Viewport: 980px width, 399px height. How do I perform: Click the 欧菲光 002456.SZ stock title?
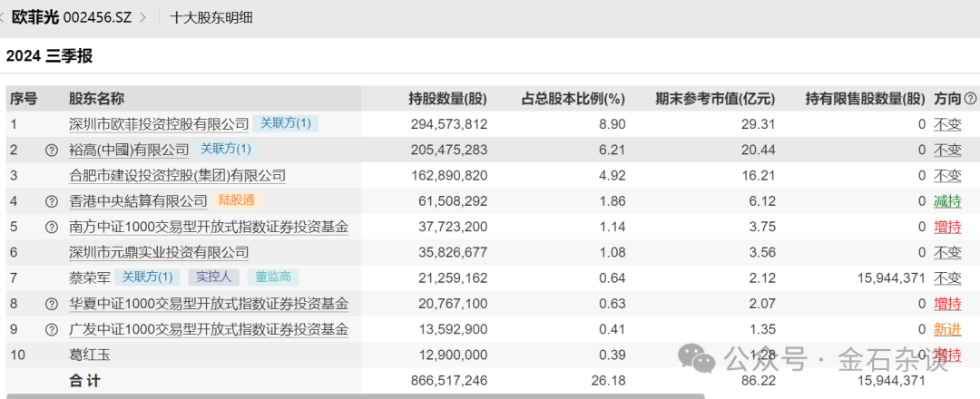[71, 17]
